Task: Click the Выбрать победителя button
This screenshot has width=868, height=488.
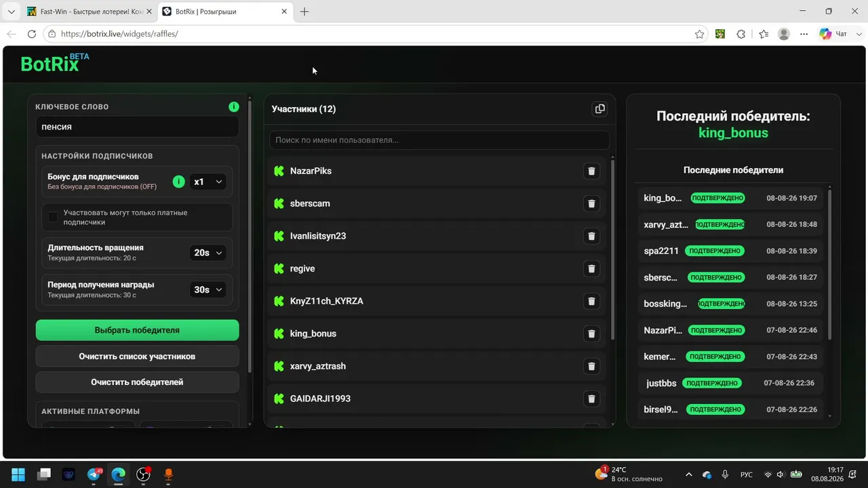Action: 137,330
